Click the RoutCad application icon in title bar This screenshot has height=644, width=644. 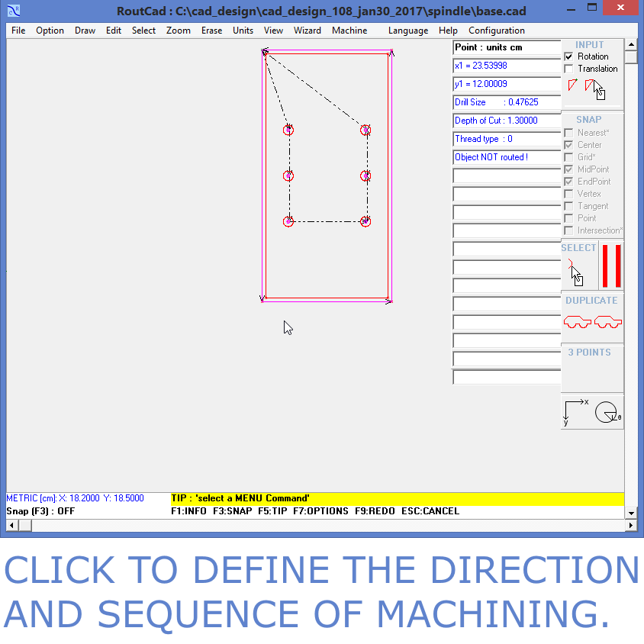tap(13, 11)
